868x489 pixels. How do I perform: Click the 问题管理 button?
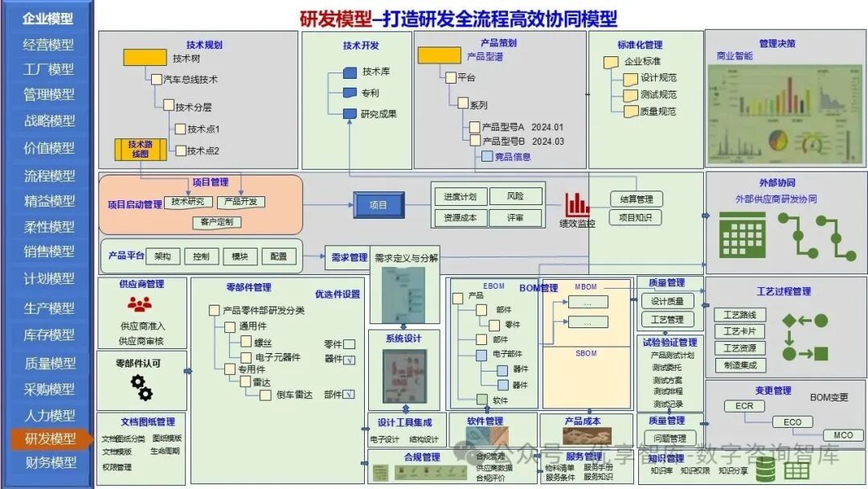[x=670, y=438]
